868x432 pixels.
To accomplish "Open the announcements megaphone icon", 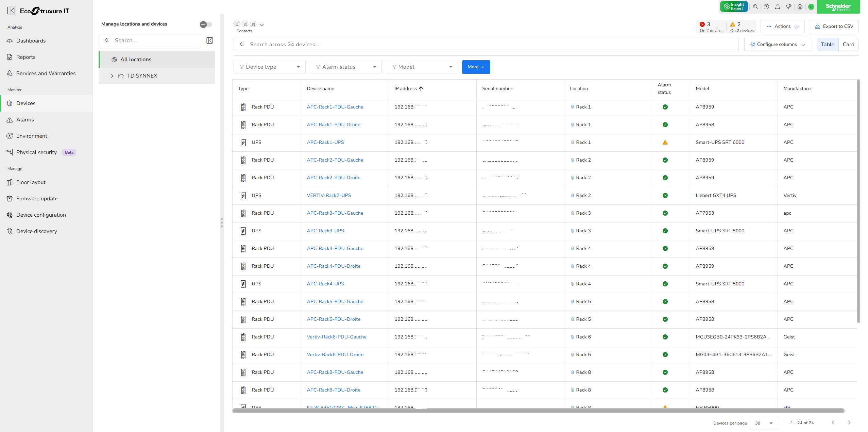I will 789,7.
